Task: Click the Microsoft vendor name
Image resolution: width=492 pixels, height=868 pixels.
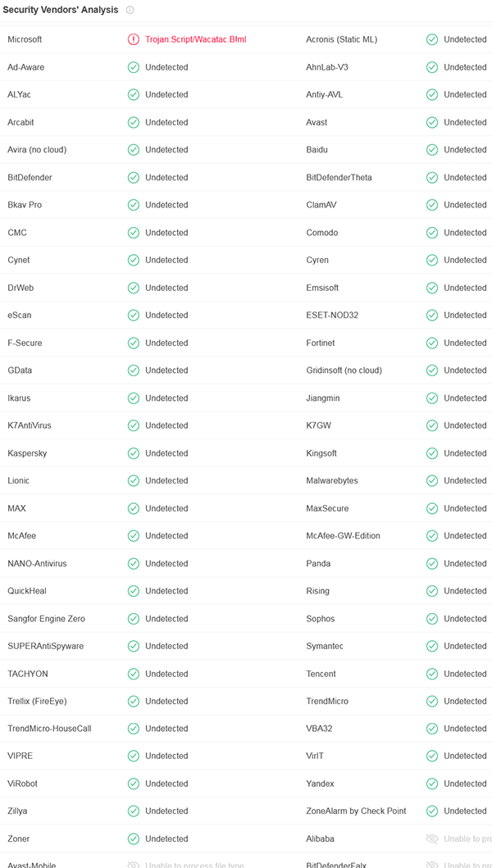Action: (x=25, y=39)
